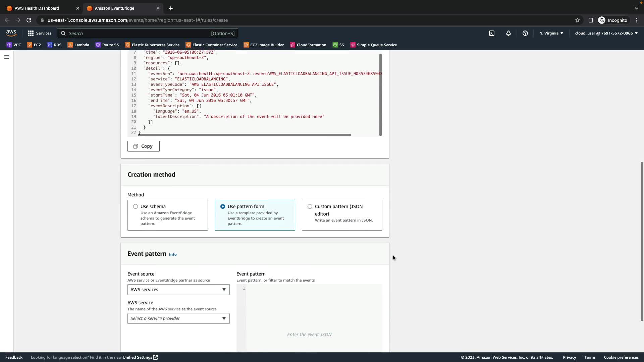Select the Use schema radio option
Screen dimensions: 644x362
click(136, 206)
